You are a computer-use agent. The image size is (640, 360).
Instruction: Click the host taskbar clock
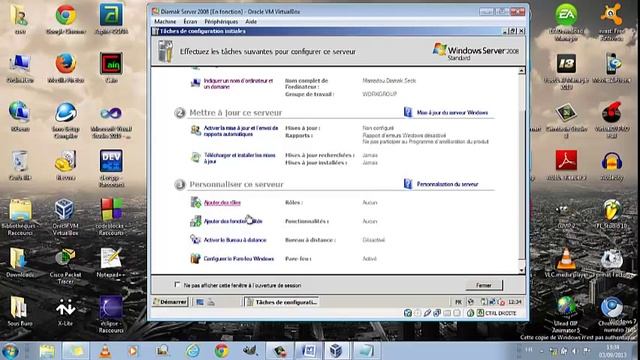tap(612, 352)
